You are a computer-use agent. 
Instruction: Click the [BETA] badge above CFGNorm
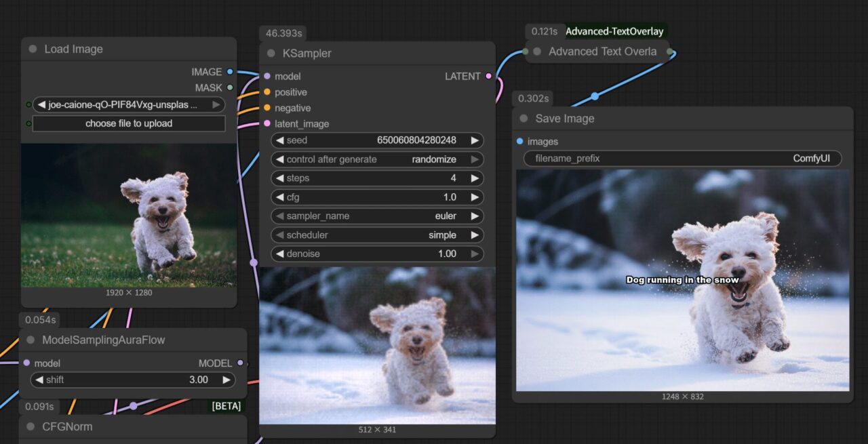[226, 406]
